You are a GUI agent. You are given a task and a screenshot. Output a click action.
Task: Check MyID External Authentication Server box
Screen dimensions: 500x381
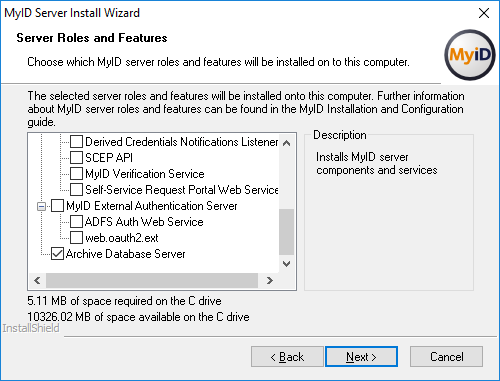(57, 206)
